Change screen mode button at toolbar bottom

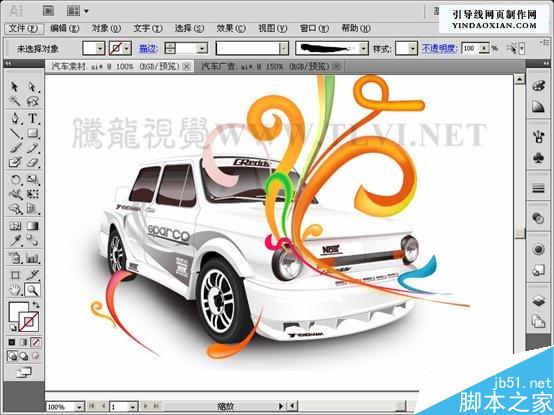(x=24, y=372)
